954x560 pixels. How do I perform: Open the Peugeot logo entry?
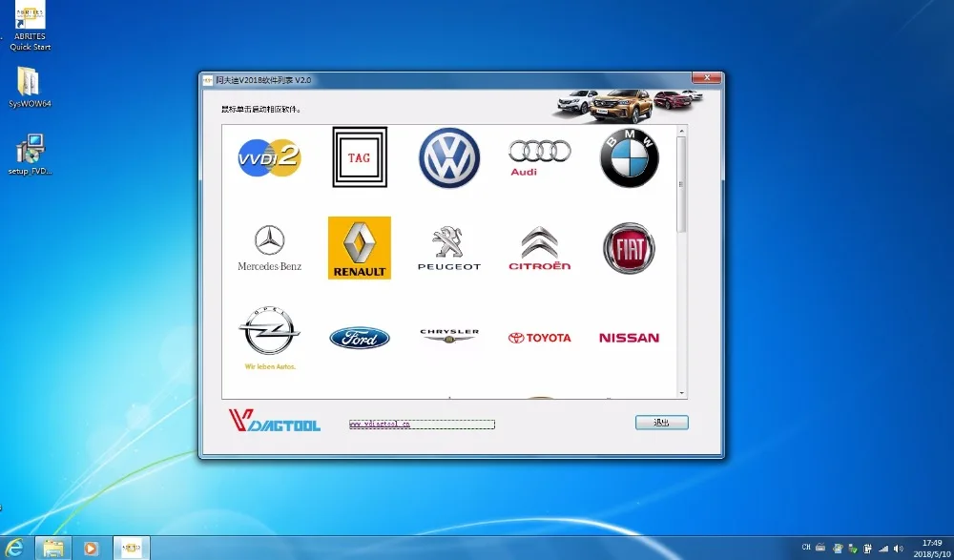coord(449,248)
